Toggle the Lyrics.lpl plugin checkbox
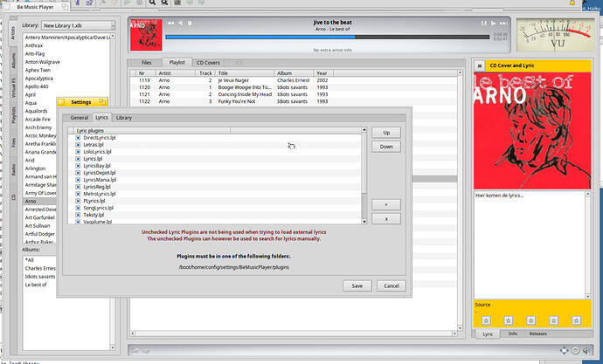Screen dimensions: 603x364 [x=78, y=159]
